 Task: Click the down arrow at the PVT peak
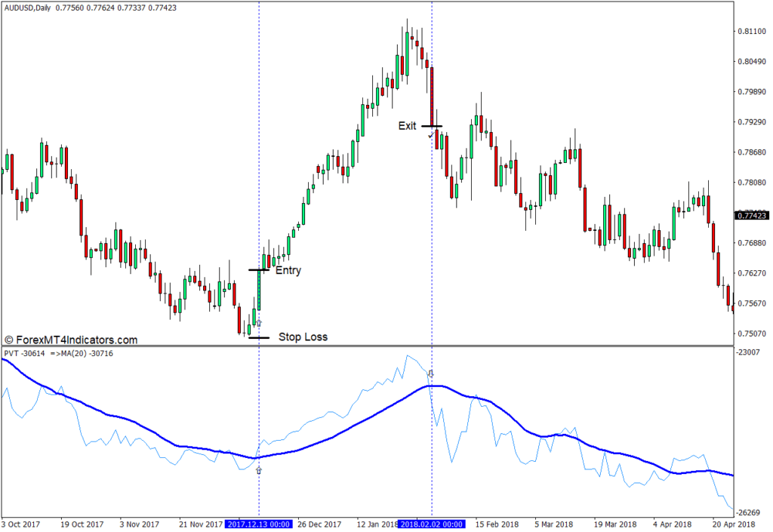click(x=431, y=374)
